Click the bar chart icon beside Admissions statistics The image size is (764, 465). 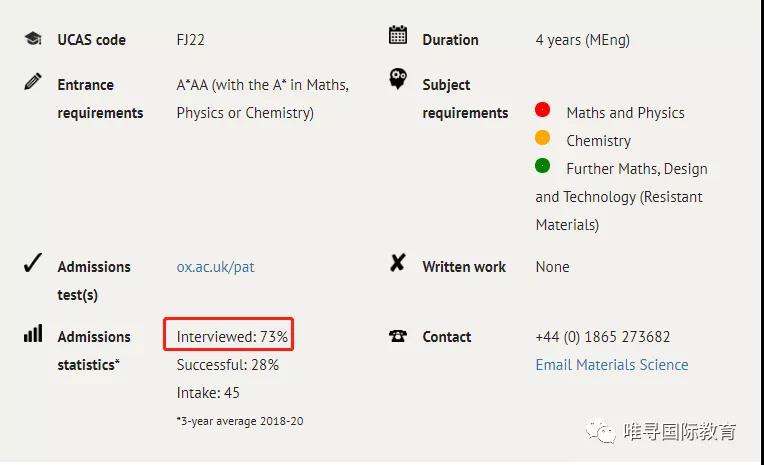pyautogui.click(x=33, y=333)
